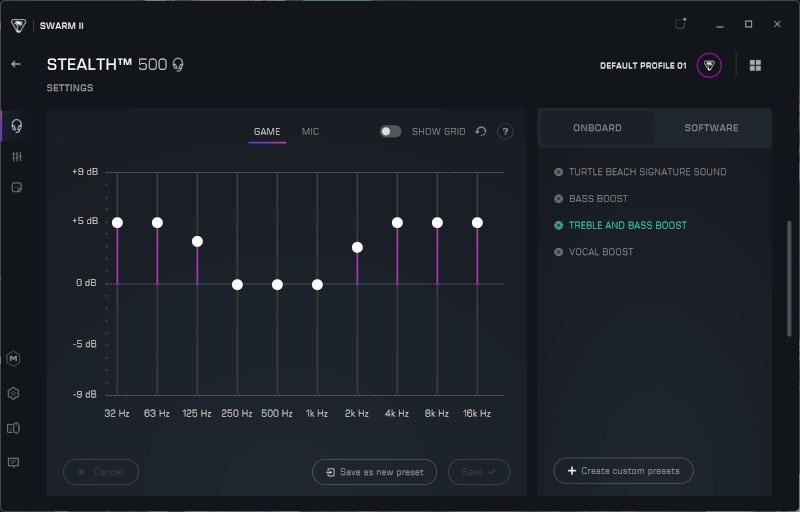Open headset audio section in sidebar
The width and height of the screenshot is (800, 512).
click(16, 125)
